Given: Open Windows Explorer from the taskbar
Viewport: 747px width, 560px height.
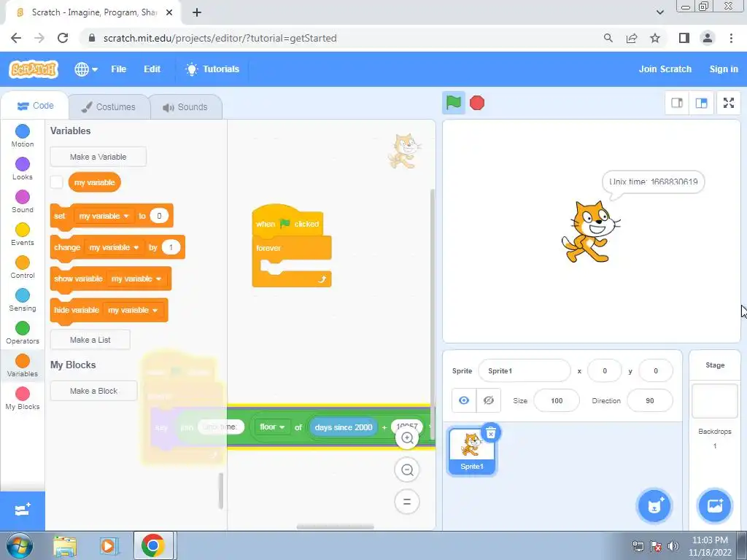Looking at the screenshot, I should (65, 545).
